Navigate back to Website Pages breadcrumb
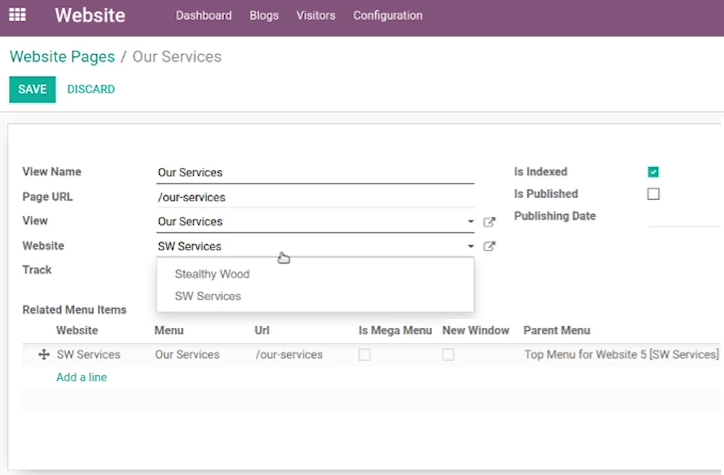Image resolution: width=724 pixels, height=475 pixels. pos(62,57)
